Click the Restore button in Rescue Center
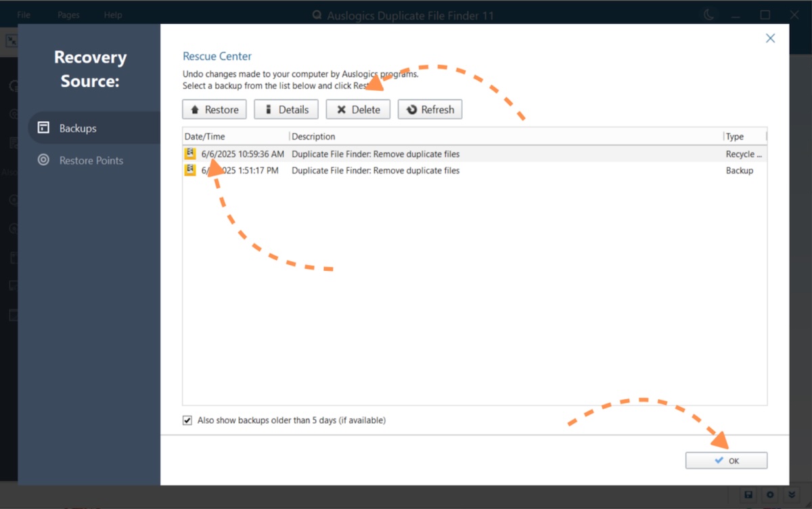 tap(215, 110)
